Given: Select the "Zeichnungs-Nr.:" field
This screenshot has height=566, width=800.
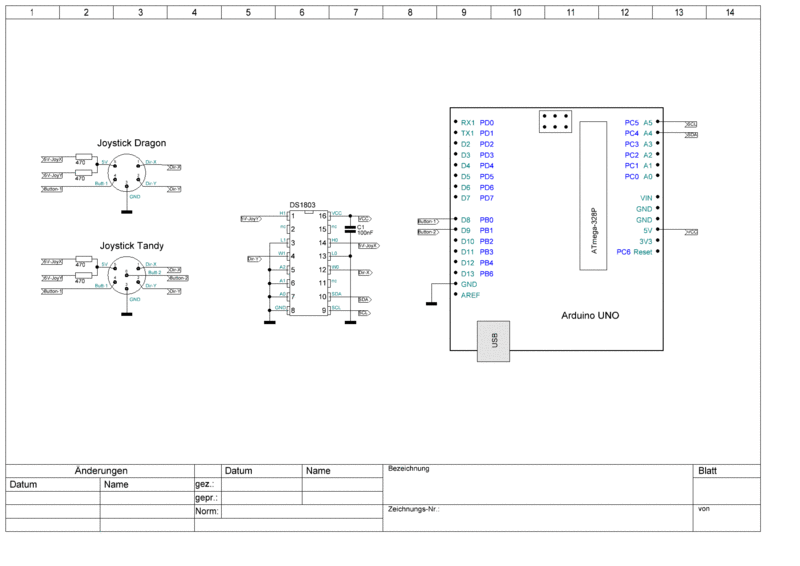Looking at the screenshot, I should tap(538, 518).
